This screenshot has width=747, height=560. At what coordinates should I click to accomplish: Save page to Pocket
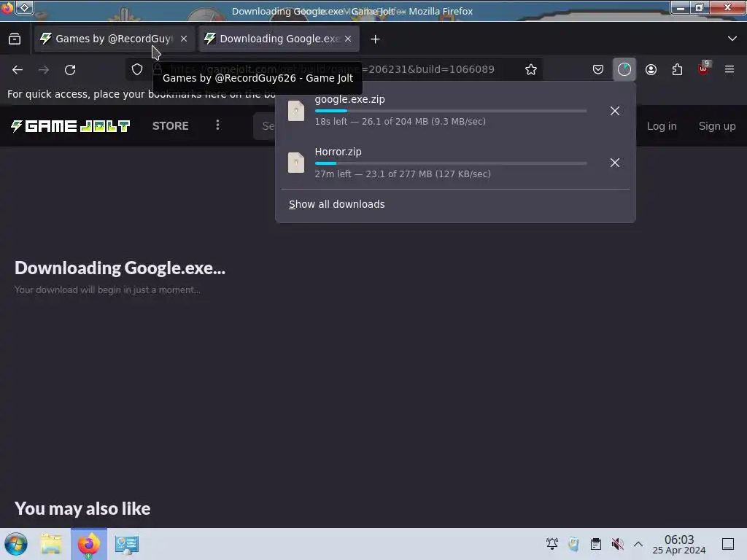coord(598,69)
